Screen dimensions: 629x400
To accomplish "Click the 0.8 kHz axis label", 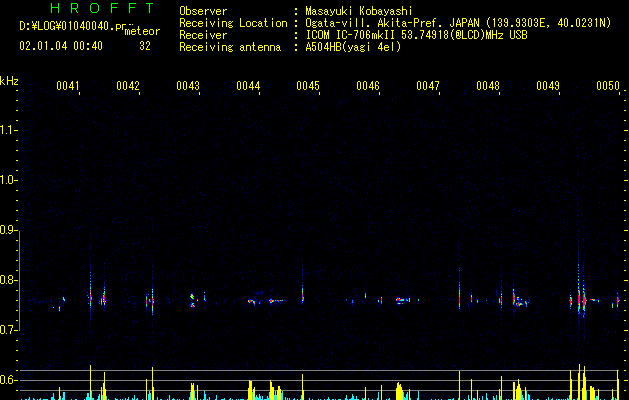I will click(x=7, y=280).
